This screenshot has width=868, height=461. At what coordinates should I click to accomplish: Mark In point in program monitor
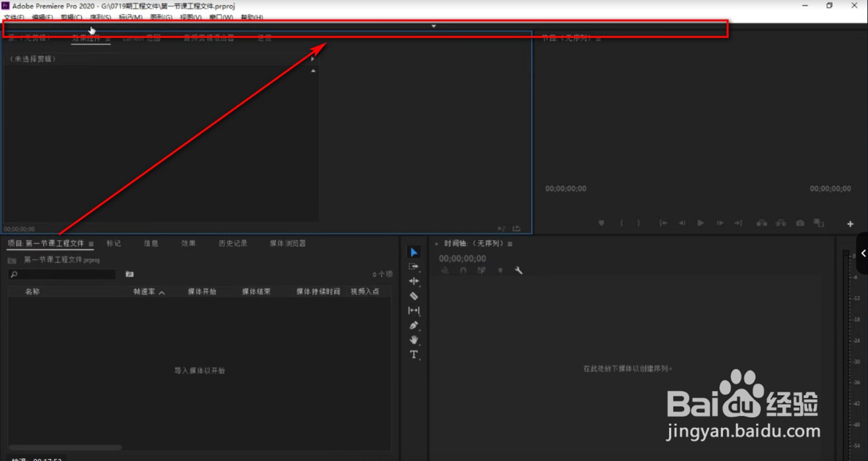click(x=622, y=223)
